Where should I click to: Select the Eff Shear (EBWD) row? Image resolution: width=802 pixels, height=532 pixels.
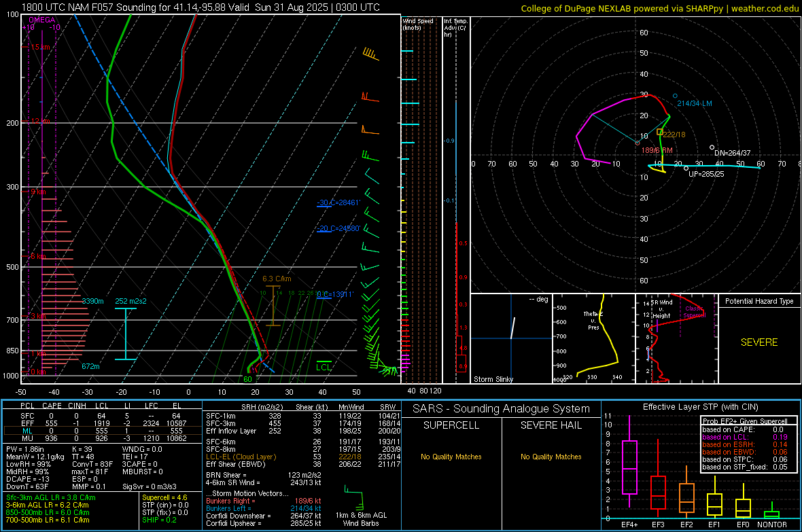click(303, 465)
